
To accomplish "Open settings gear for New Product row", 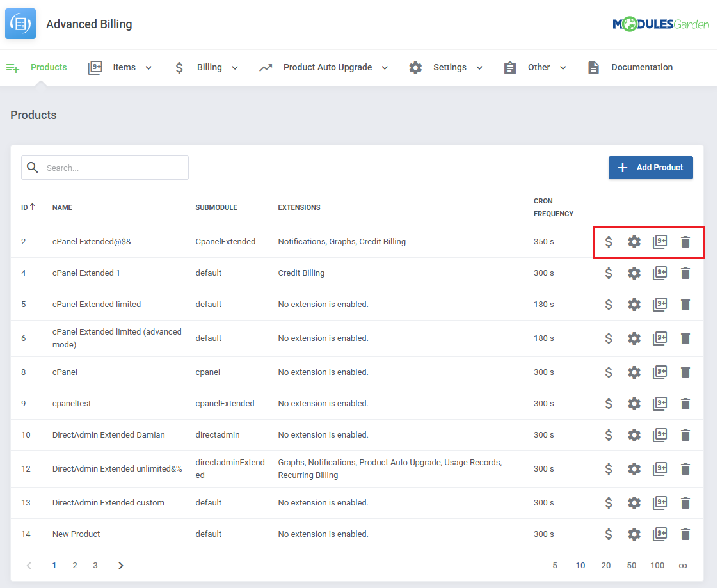I will click(x=634, y=534).
